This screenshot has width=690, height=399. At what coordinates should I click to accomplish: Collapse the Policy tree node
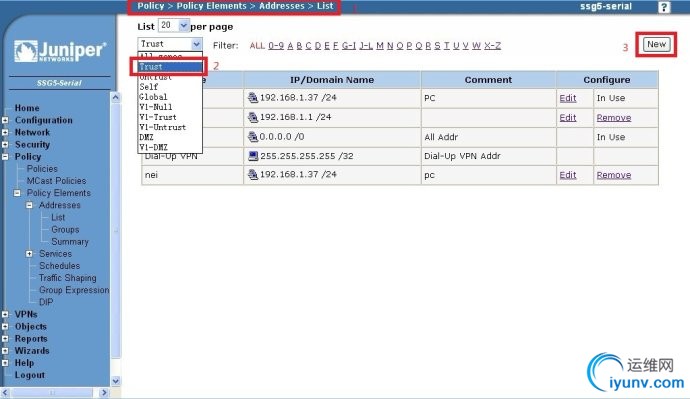point(5,157)
